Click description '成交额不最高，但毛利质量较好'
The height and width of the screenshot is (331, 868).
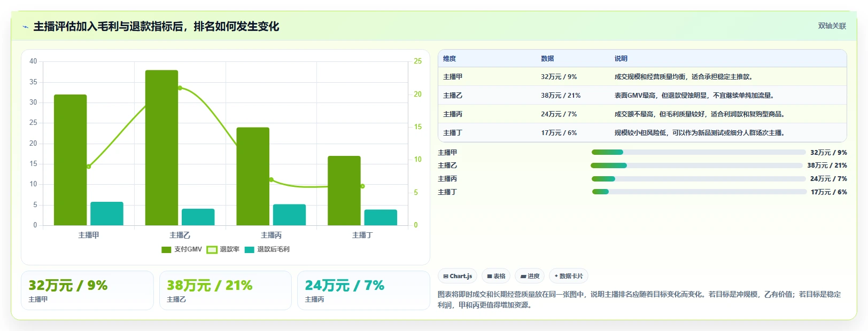pos(661,114)
